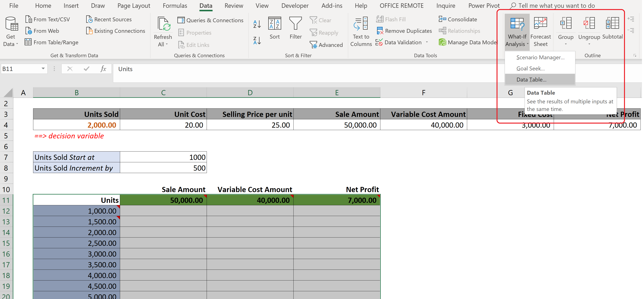
Task: Open Existing Connections
Action: click(x=115, y=31)
